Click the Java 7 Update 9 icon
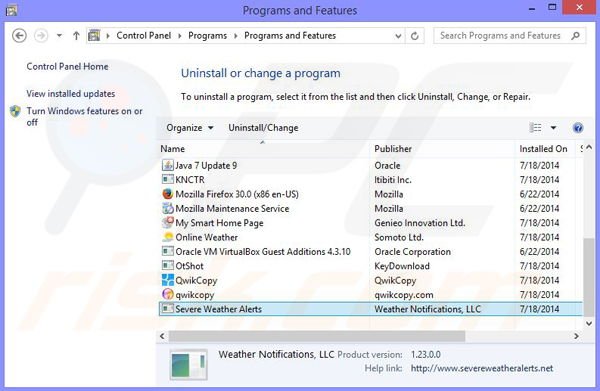 168,165
